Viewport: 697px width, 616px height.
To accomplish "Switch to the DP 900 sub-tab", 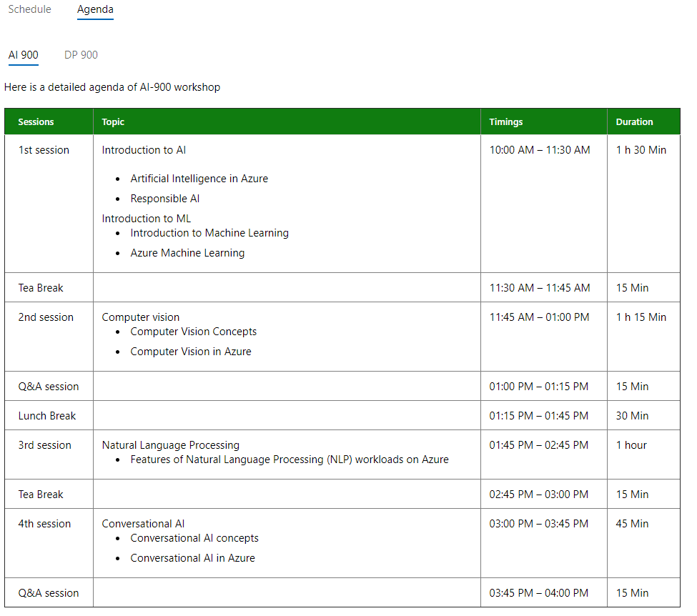I will 81,54.
